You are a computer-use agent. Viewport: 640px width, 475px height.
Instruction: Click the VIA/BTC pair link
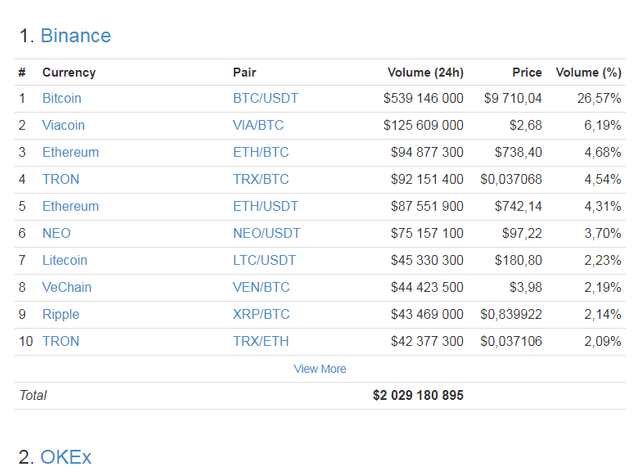click(259, 125)
